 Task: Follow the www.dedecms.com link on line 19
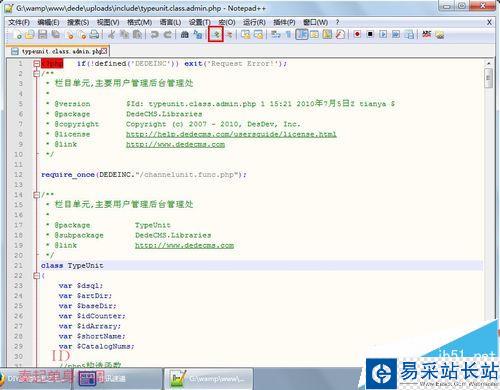coord(184,245)
